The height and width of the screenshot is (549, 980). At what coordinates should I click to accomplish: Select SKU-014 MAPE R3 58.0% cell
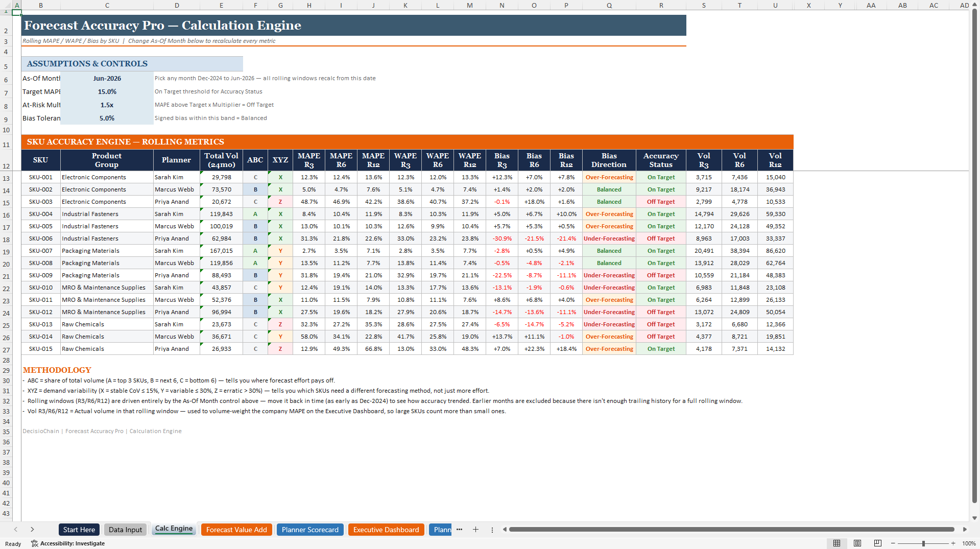(309, 337)
